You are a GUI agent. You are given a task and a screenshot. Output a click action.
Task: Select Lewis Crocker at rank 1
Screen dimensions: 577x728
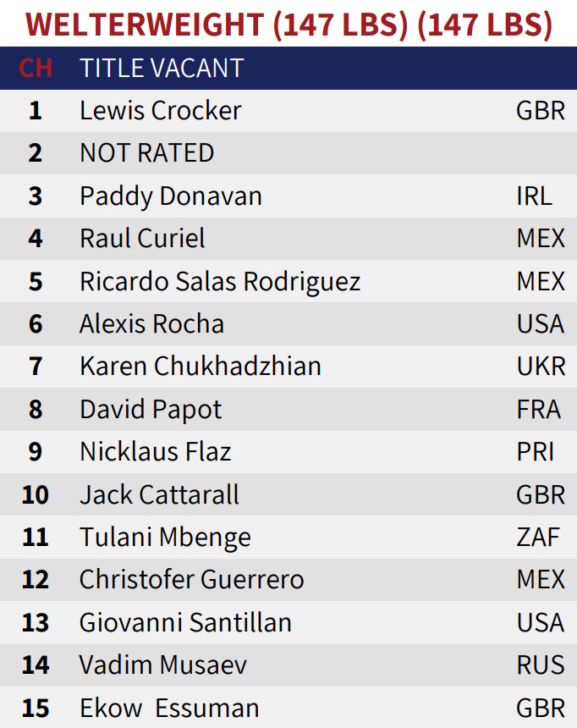point(160,111)
